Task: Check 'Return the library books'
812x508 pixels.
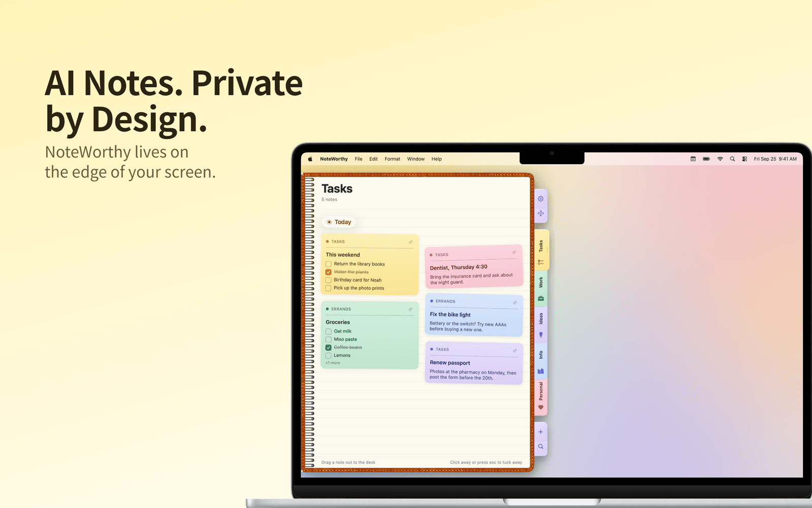Action: coord(328,264)
